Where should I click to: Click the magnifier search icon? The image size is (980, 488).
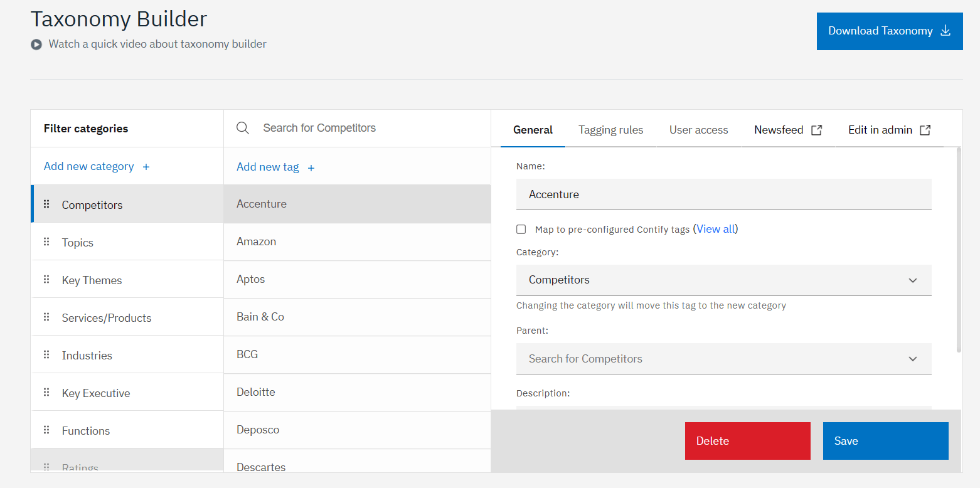243,128
